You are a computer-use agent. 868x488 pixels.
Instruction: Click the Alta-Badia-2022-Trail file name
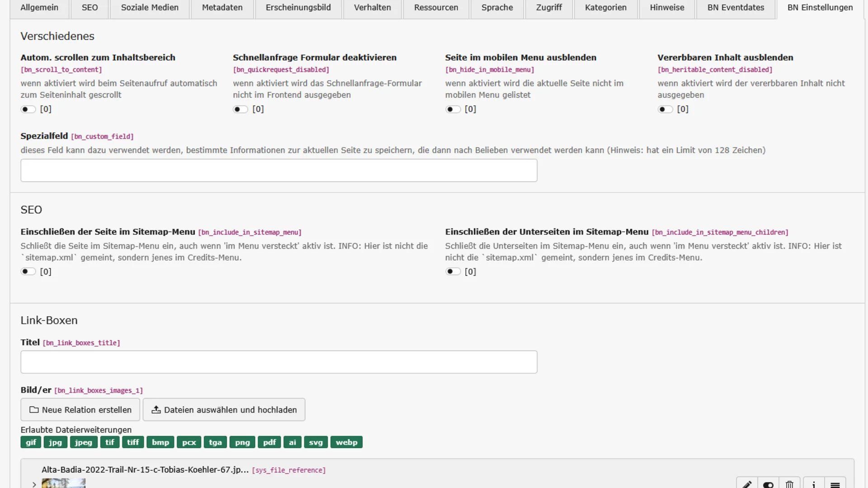145,470
